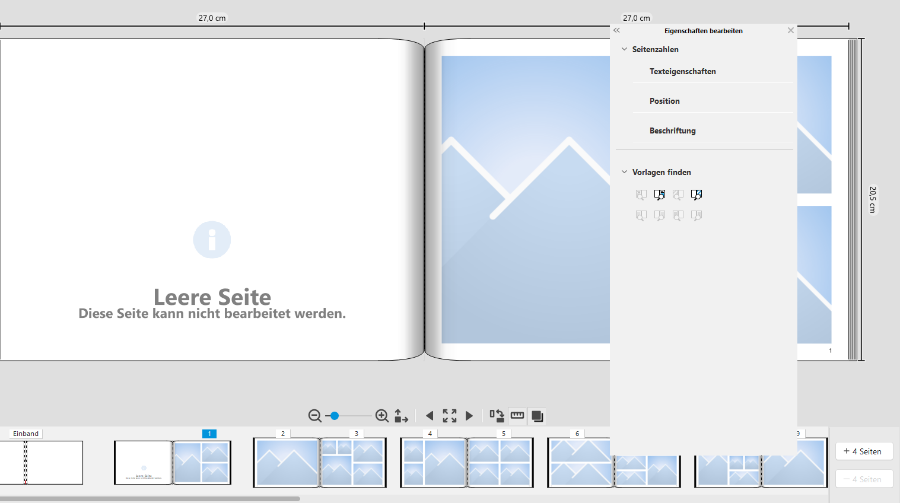Select the pages 2-3 spread thumbnail
Viewport: 900px width, 503px height.
[x=319, y=462]
